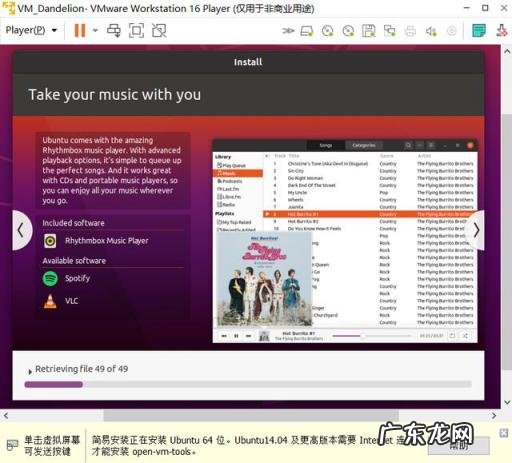This screenshot has height=463, width=512.
Task: Click the 'Rhythmbox Music Player' label
Action: click(x=107, y=241)
